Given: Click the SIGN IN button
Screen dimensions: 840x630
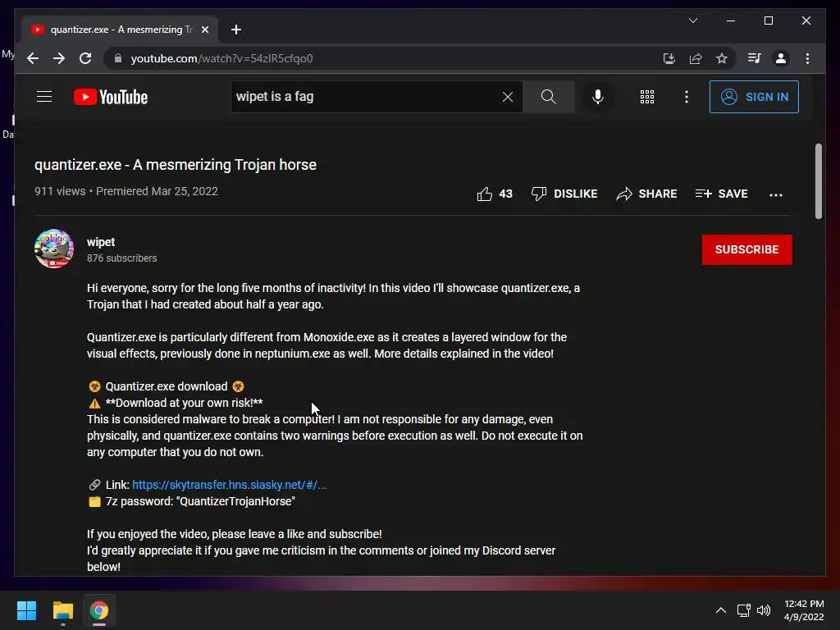Looking at the screenshot, I should [x=755, y=97].
